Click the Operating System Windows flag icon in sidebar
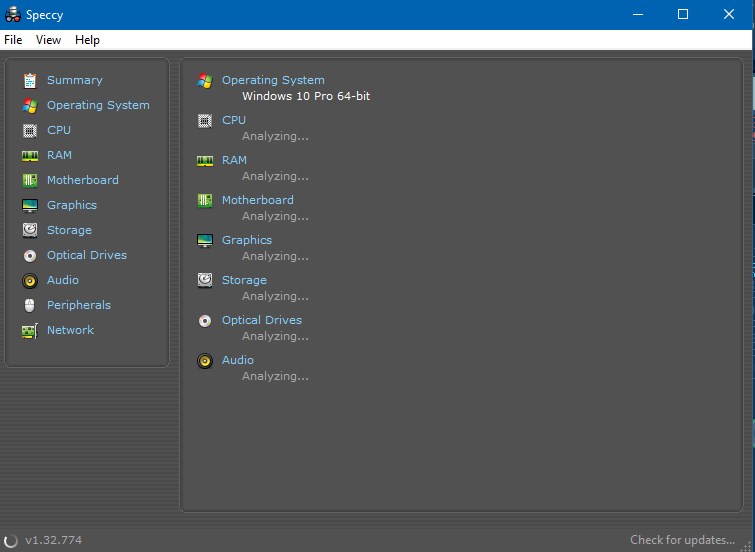755x552 pixels. coord(30,105)
